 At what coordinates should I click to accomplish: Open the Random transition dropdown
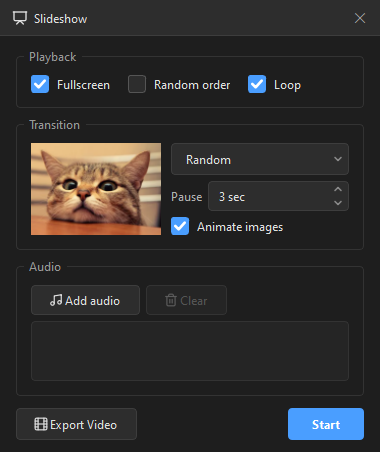pyautogui.click(x=260, y=159)
